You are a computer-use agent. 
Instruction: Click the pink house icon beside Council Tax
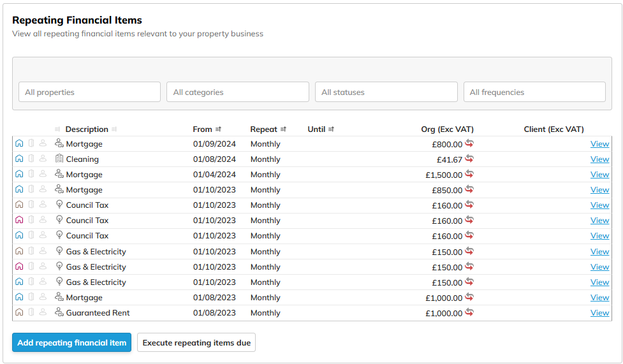(19, 220)
